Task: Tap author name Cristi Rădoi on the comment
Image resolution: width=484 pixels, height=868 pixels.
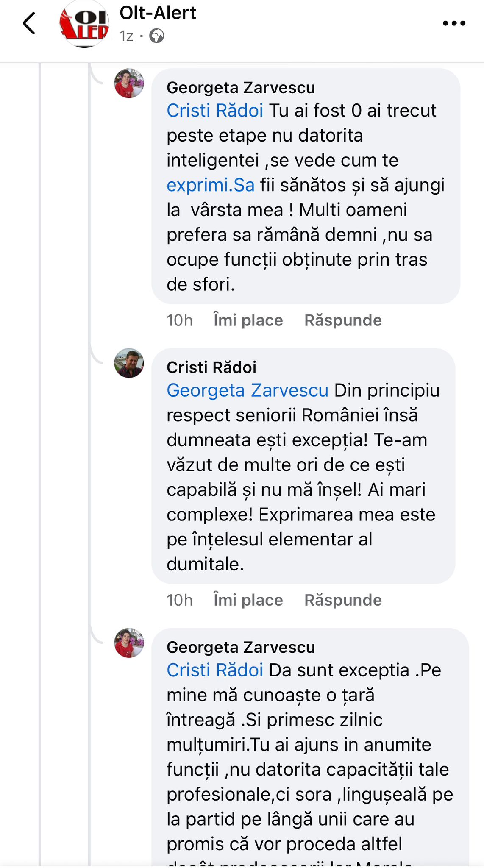Action: pyautogui.click(x=211, y=367)
